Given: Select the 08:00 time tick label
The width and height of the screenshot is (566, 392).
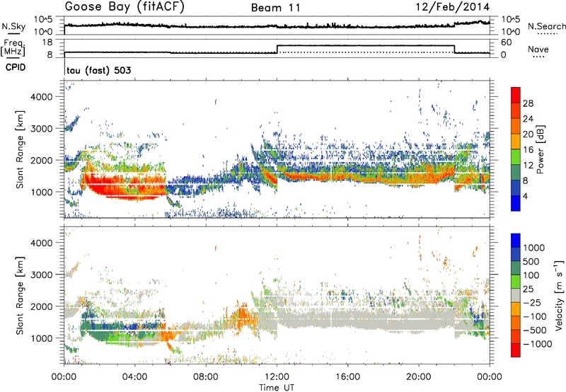Looking at the screenshot, I should tap(205, 377).
